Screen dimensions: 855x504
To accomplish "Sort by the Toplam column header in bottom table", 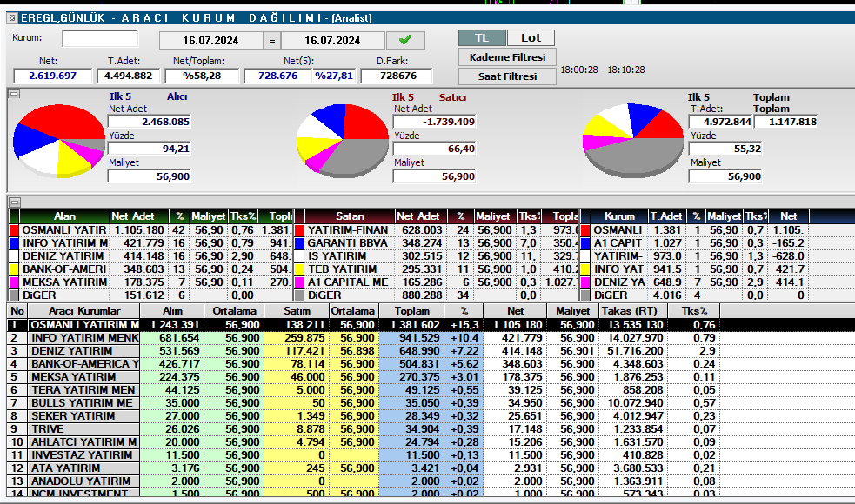I will [411, 311].
